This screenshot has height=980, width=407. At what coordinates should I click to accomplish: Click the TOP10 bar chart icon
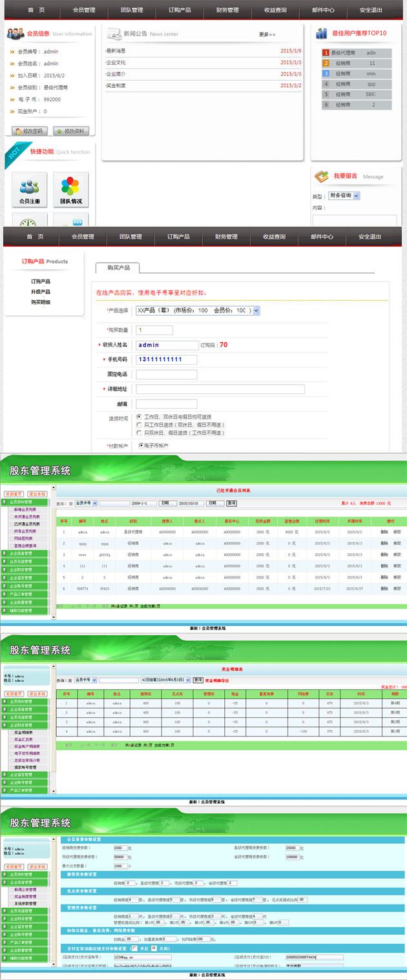coord(322,34)
